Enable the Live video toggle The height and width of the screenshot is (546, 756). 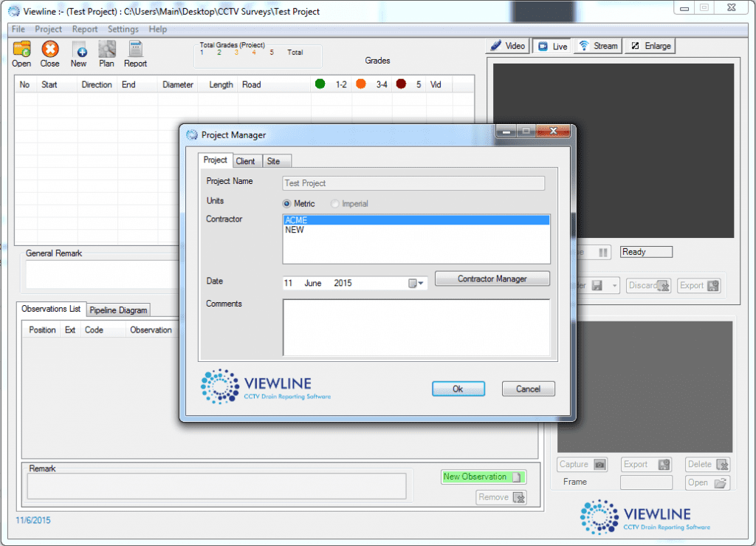click(551, 45)
